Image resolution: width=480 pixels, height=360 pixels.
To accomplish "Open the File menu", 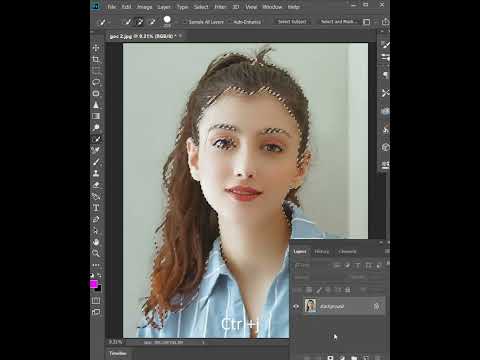I will point(112,7).
